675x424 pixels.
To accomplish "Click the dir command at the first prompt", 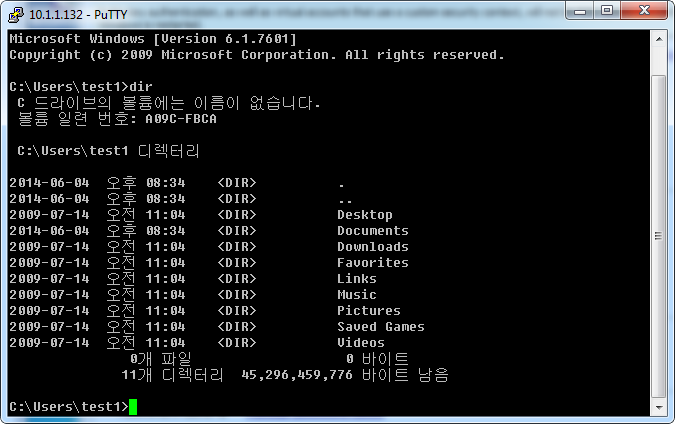I will coord(141,87).
